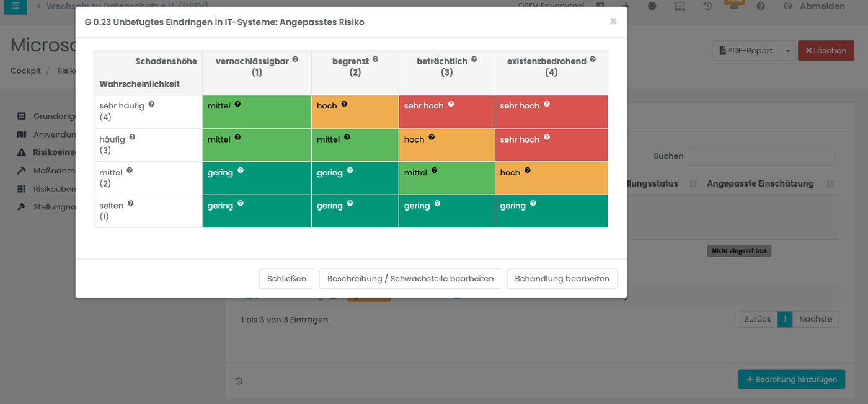Viewport: 868px width, 404px height.
Task: Expand the PDF-Report dropdown arrow
Action: [x=788, y=51]
